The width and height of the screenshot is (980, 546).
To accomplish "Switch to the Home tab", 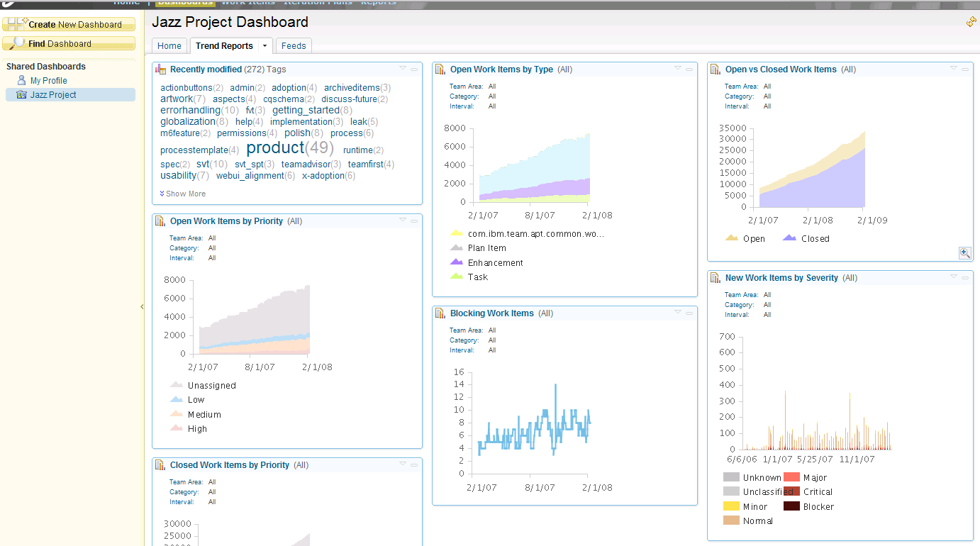I will coord(169,45).
